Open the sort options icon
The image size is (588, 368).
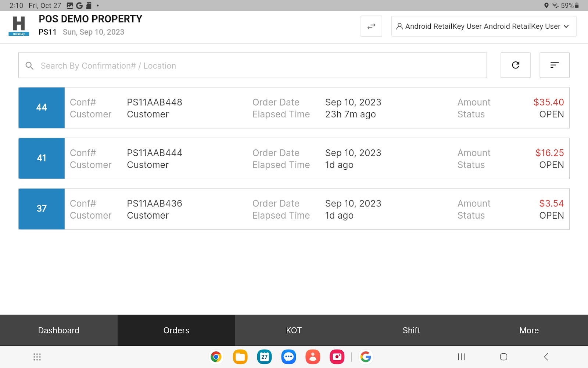[x=554, y=65]
